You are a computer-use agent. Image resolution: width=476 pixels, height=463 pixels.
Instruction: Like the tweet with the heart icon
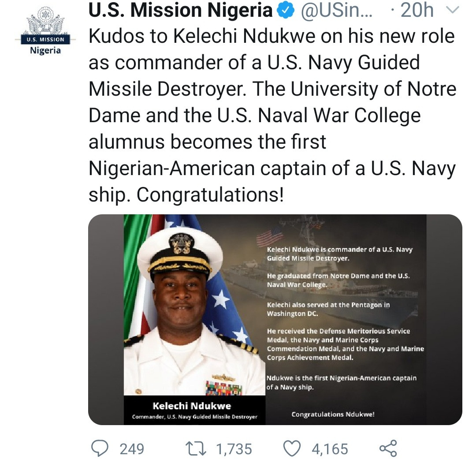point(291,448)
